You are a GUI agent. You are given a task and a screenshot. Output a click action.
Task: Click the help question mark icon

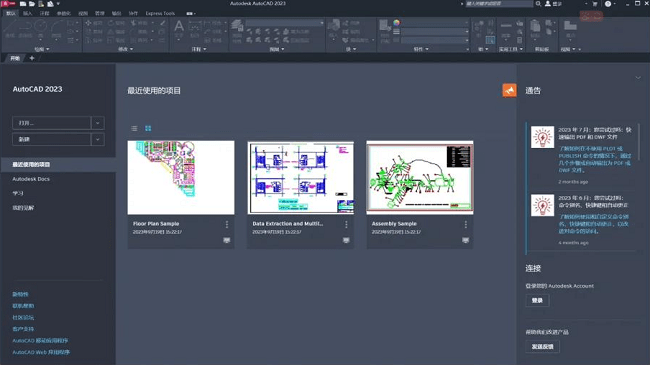point(608,4)
